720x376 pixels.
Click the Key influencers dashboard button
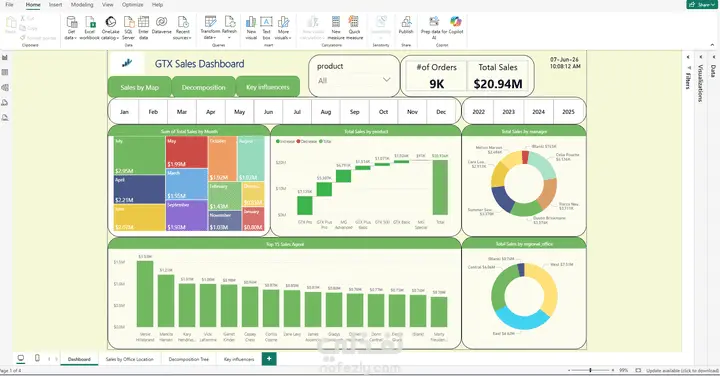click(268, 87)
